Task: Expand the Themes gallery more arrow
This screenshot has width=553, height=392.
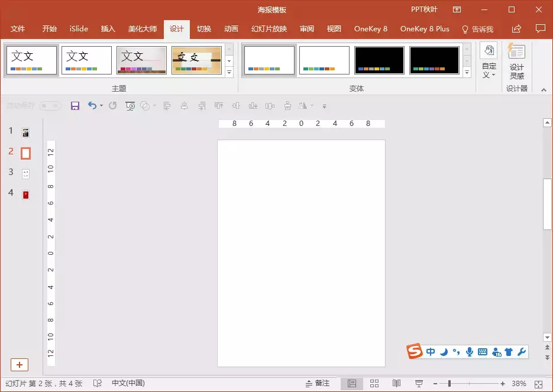Action: click(229, 72)
